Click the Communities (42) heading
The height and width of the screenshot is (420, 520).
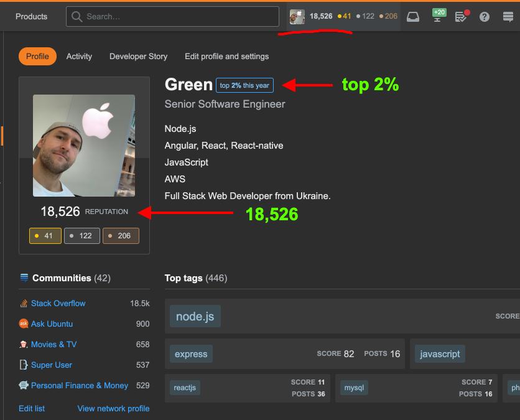[x=72, y=278]
